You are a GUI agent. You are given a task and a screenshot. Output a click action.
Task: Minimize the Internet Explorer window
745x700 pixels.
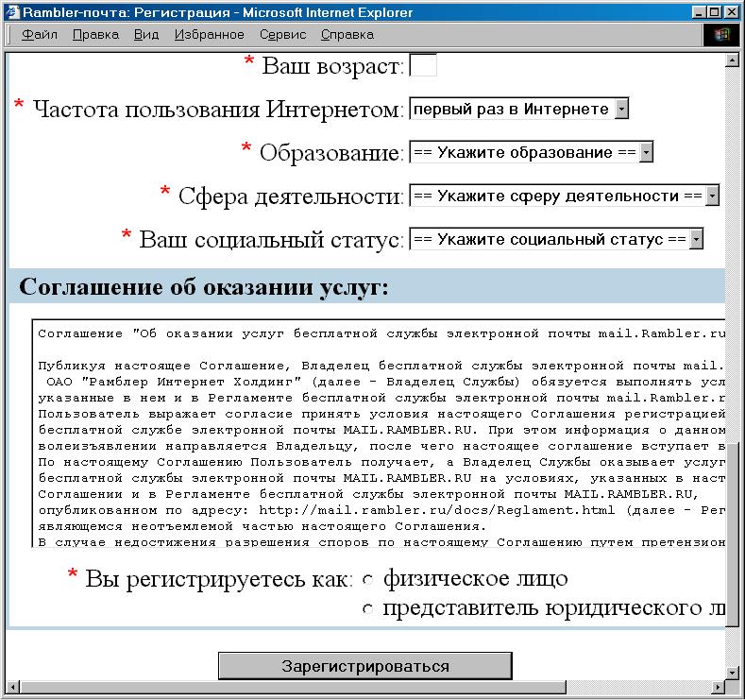(x=699, y=12)
